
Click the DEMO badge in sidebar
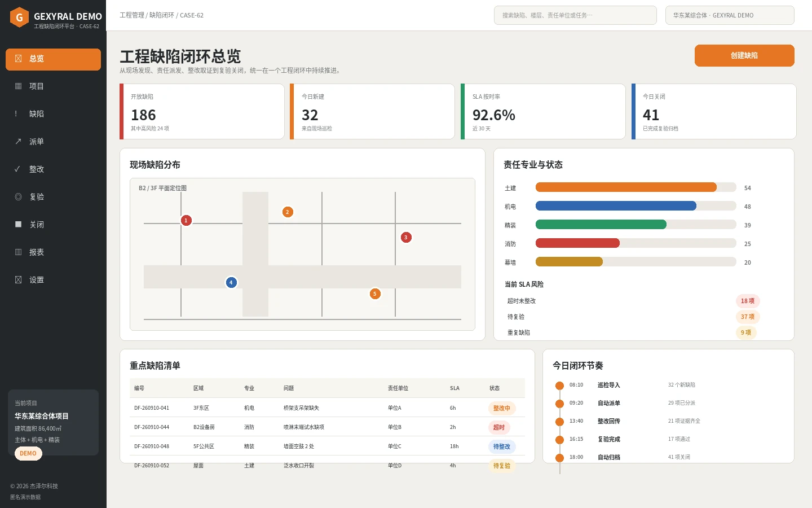tap(28, 453)
